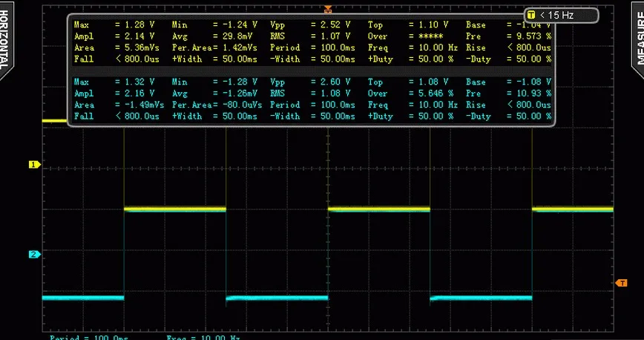Screen dimensions: 644x340
Task: Click channel 2 Max value 1.32 V
Action: tap(140, 82)
